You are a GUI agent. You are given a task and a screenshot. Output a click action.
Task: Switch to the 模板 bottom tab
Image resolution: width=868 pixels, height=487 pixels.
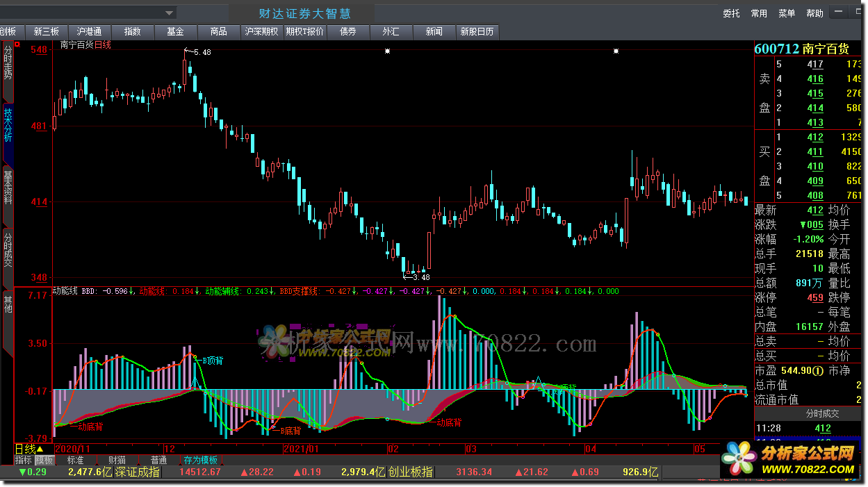44,460
